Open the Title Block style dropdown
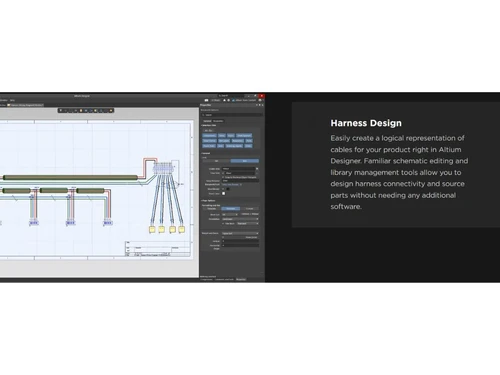This screenshot has height=375, width=500. click(248, 224)
